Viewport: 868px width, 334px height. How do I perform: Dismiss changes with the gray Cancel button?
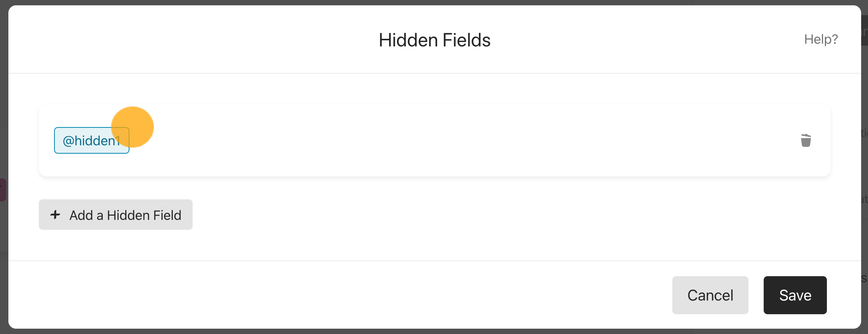click(x=710, y=295)
